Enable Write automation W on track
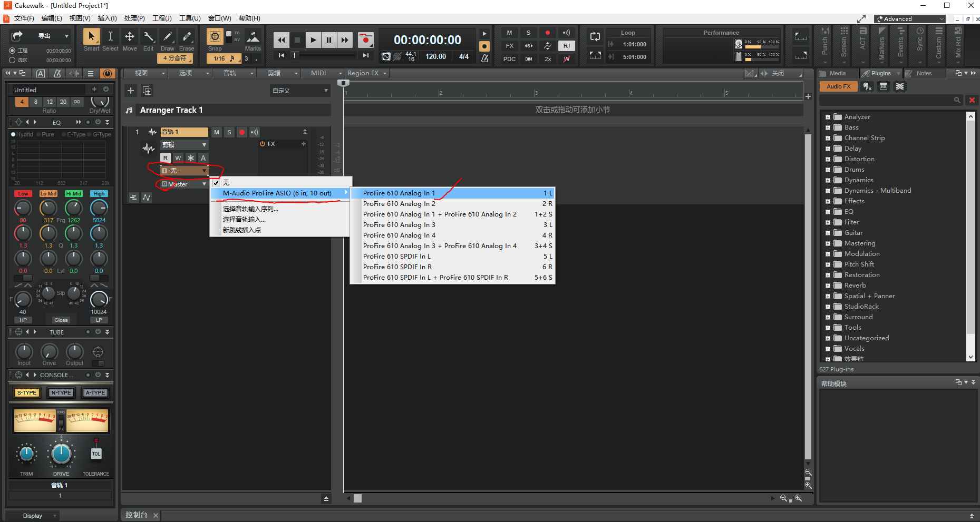Viewport: 980px width, 522px height. click(178, 158)
